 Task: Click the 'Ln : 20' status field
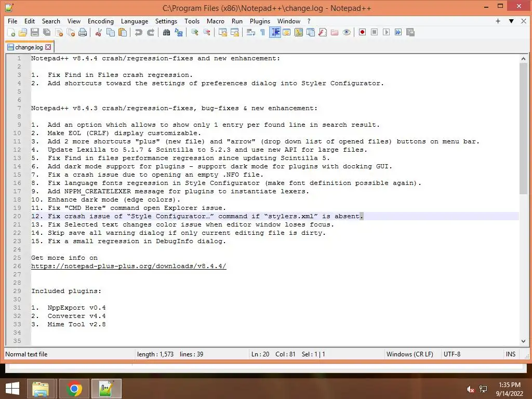click(x=260, y=354)
